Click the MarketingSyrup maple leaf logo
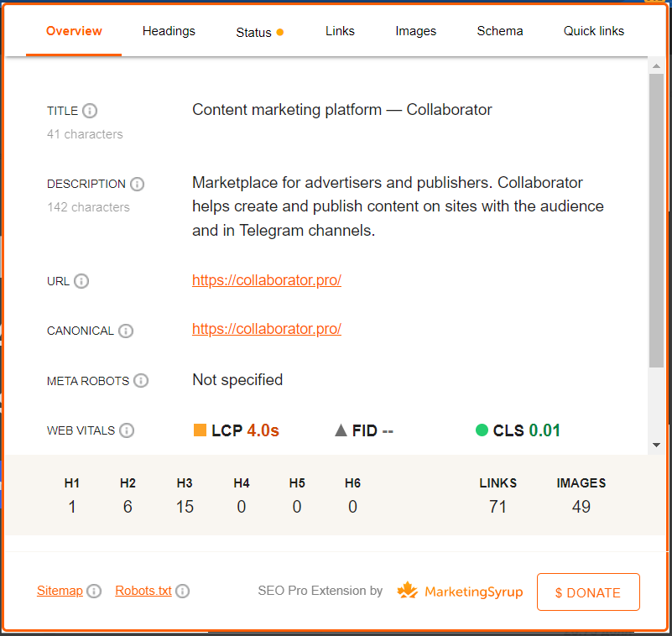This screenshot has height=636, width=672. pyautogui.click(x=408, y=590)
